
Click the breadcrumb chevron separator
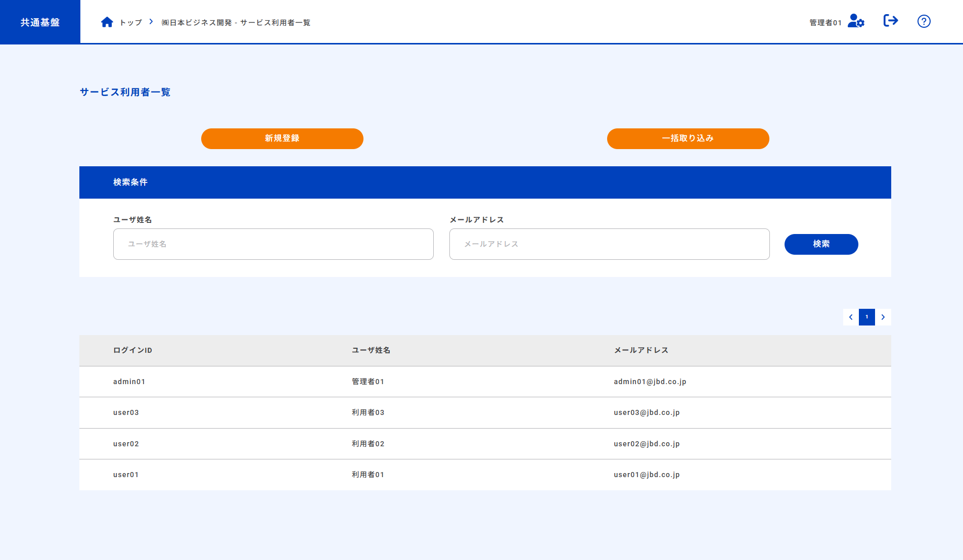tap(151, 22)
